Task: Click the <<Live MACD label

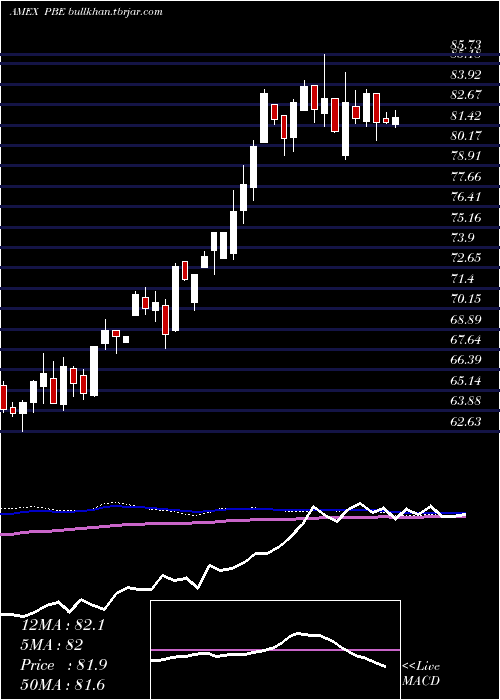Action: point(421,673)
